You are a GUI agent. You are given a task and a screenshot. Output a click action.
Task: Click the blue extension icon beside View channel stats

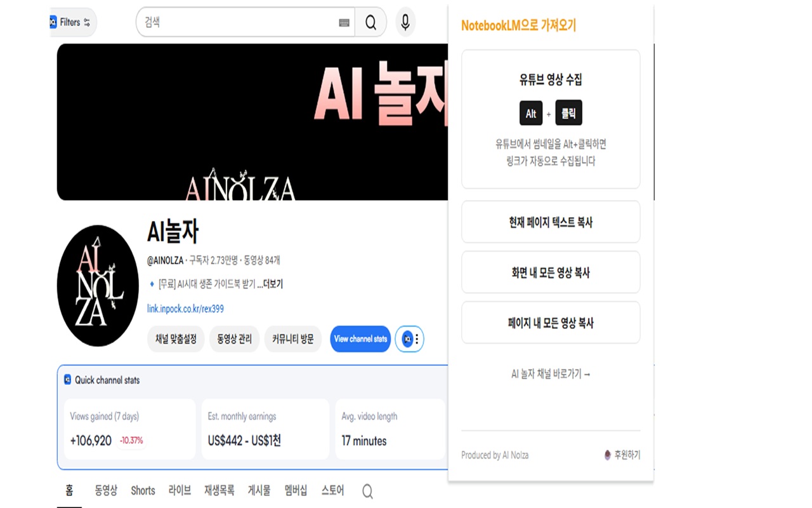coord(407,339)
